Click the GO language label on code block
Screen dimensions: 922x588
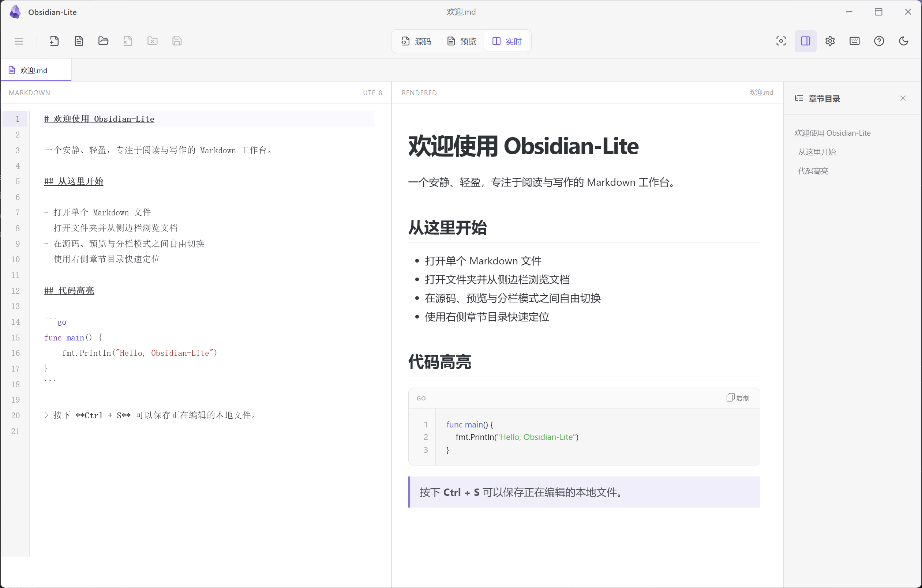click(x=421, y=398)
